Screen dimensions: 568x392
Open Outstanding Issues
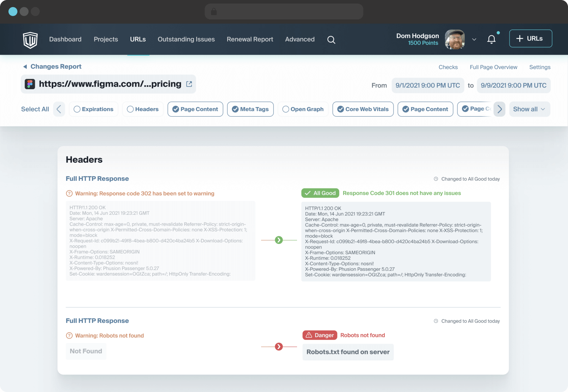pos(186,39)
